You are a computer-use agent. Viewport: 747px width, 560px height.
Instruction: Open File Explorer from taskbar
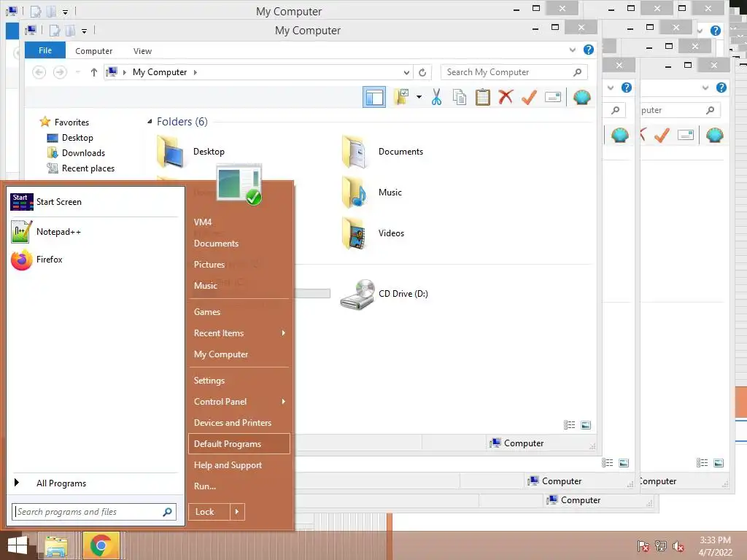[x=57, y=546]
